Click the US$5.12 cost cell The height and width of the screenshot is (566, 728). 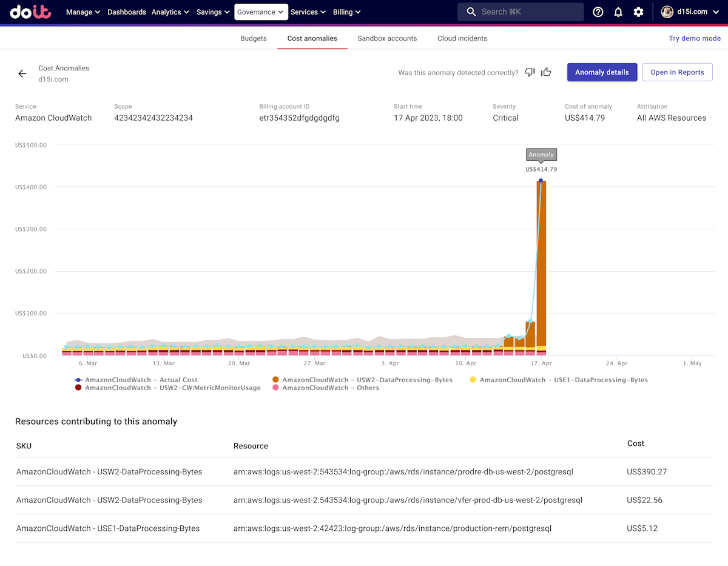642,528
